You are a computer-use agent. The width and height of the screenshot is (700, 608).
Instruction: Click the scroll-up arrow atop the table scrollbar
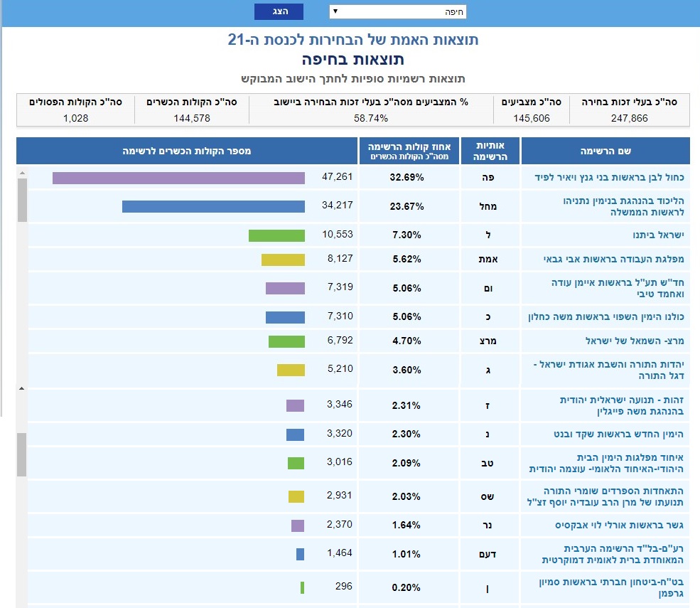pyautogui.click(x=21, y=172)
